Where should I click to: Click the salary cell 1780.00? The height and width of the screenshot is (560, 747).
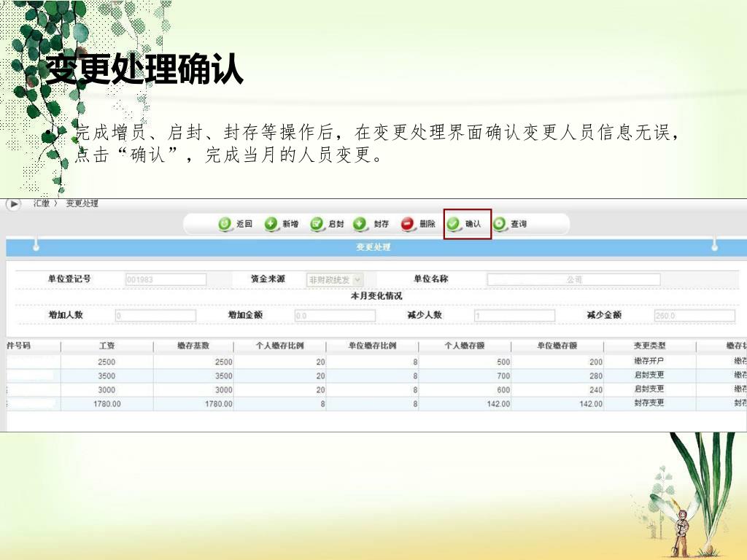(x=107, y=404)
